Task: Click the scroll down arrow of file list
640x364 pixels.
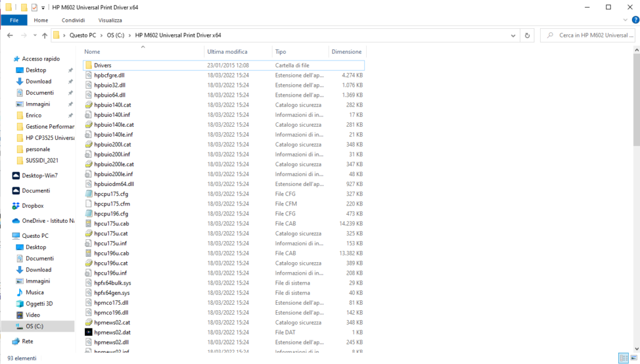Action: click(x=636, y=349)
